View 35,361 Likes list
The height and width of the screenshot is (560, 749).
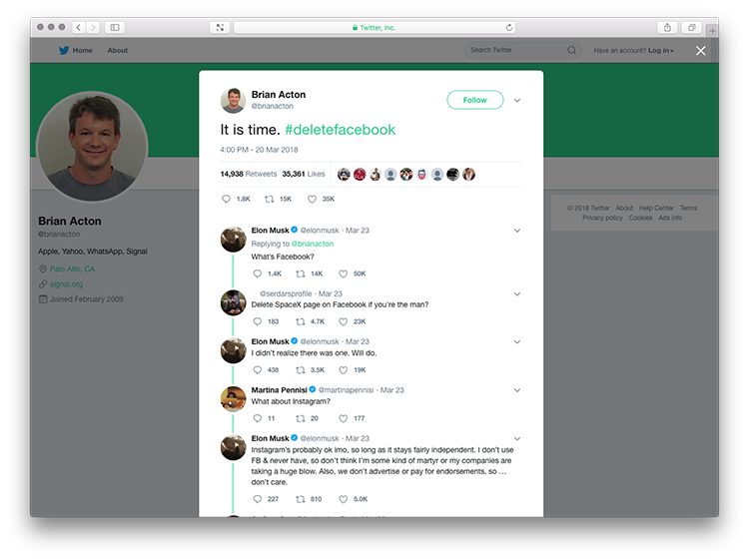point(304,174)
